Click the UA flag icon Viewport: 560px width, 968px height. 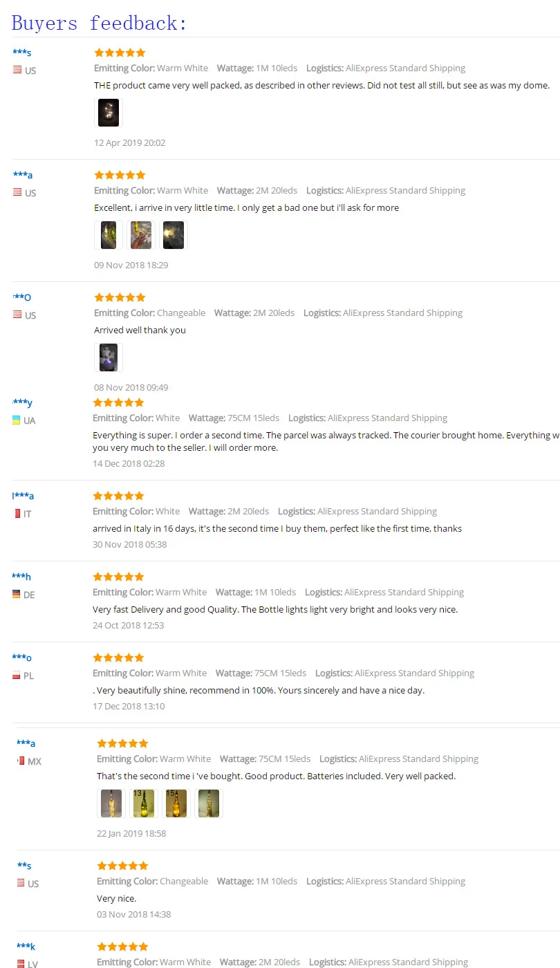16,420
